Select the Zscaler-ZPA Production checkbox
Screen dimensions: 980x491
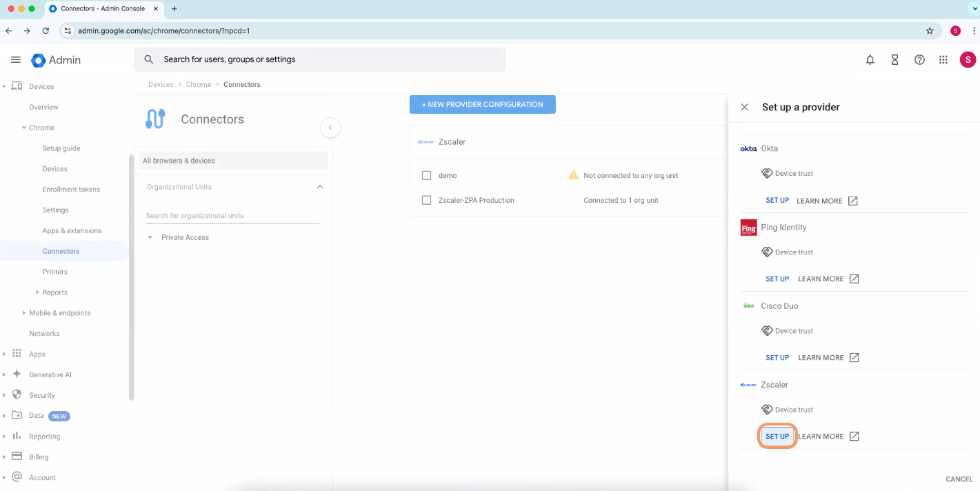(x=426, y=200)
